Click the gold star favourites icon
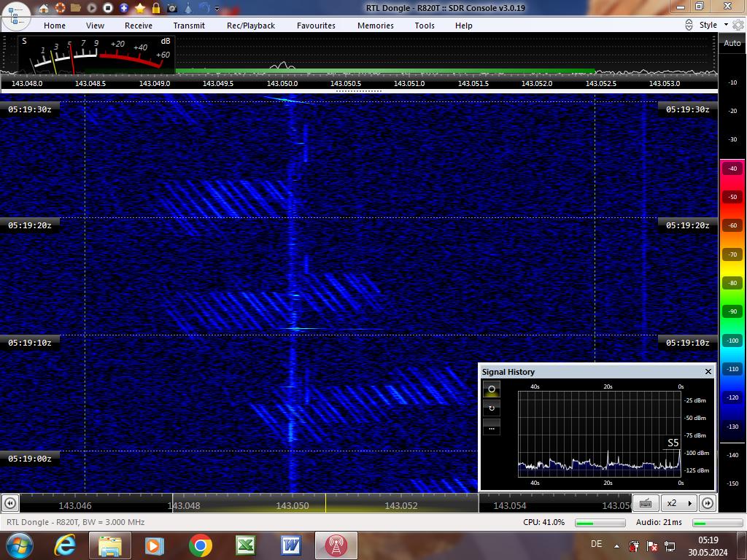 click(x=139, y=8)
